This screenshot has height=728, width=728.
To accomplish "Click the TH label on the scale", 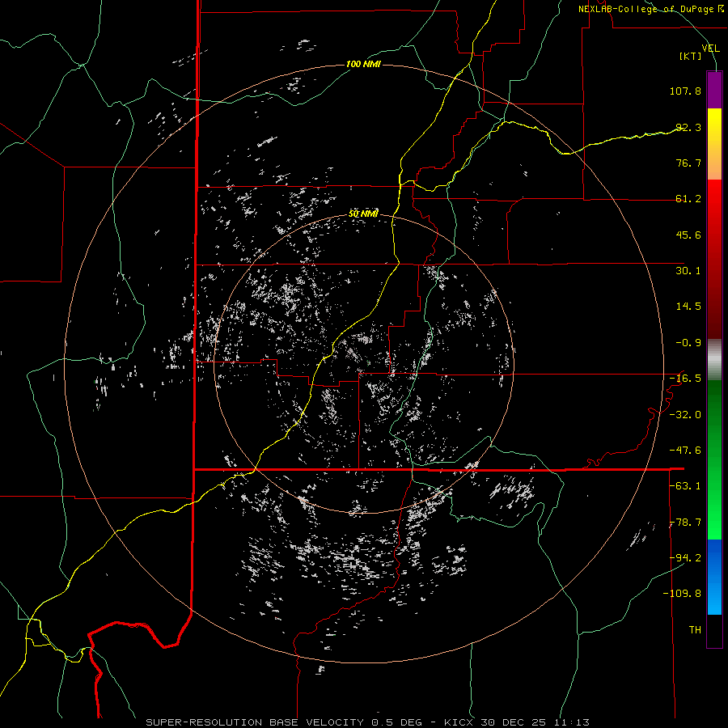I will [695, 630].
